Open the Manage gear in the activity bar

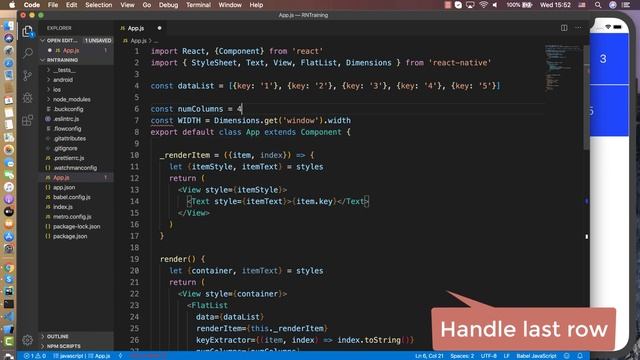pyautogui.click(x=27, y=340)
